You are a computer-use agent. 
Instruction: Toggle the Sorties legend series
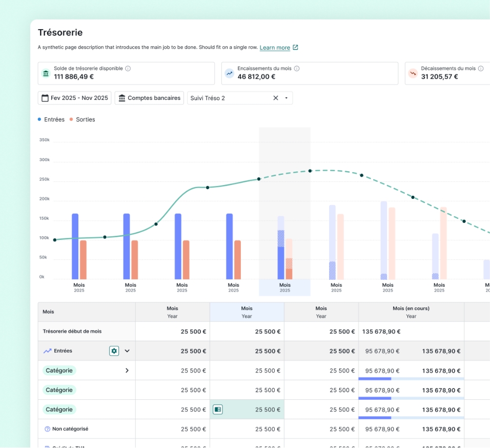pyautogui.click(x=82, y=119)
